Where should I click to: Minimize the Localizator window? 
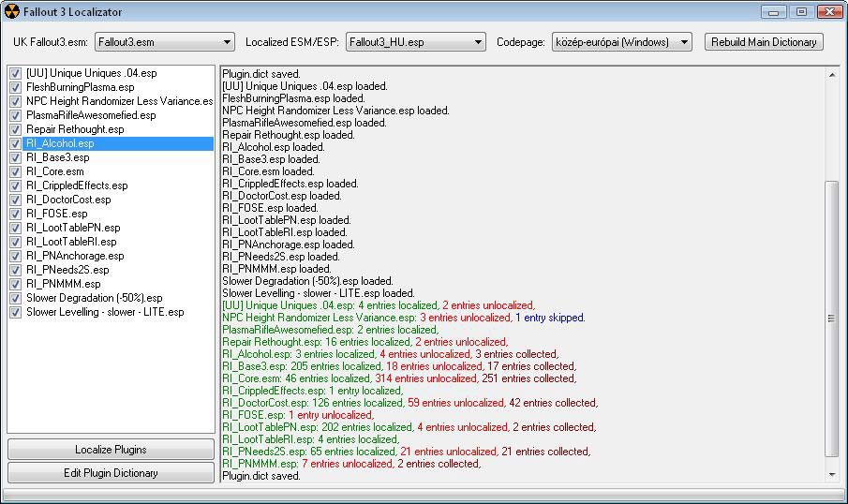773,11
